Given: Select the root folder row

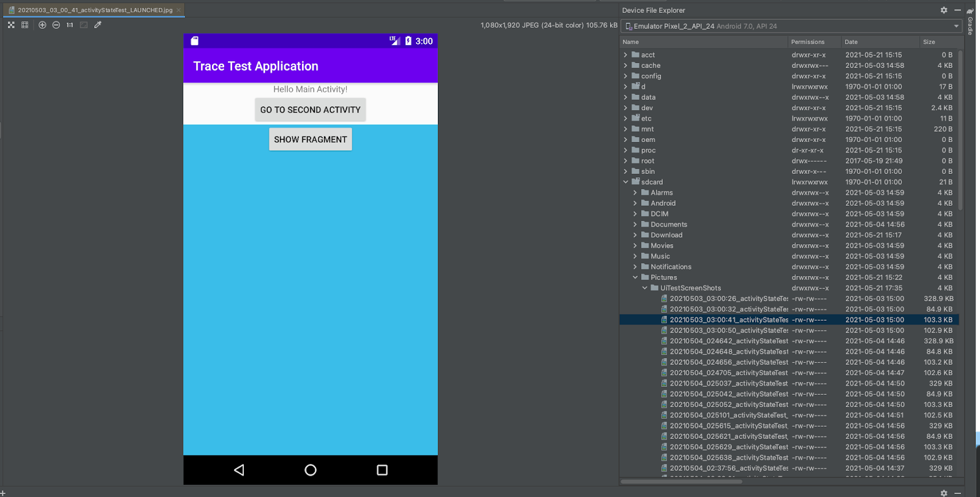Looking at the screenshot, I should tap(789, 161).
